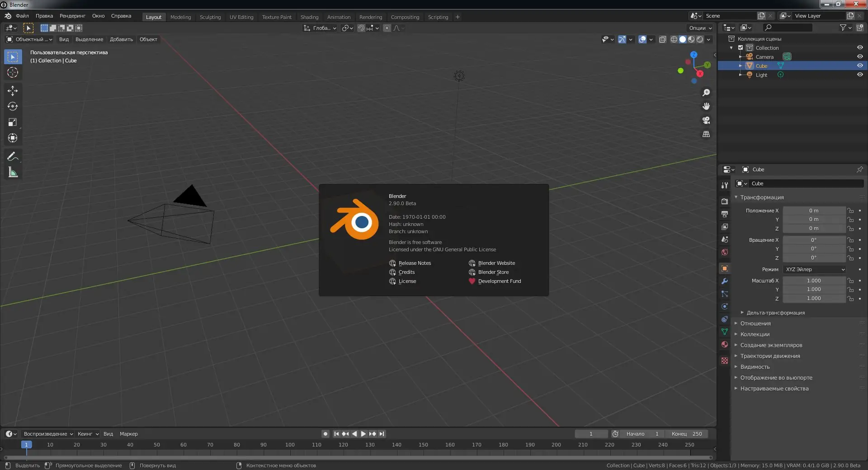Open the Release Notes link

pos(414,263)
